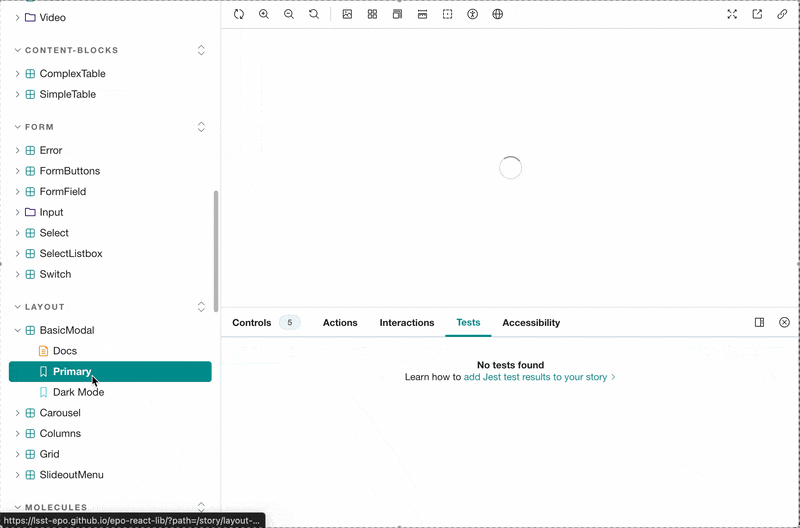Switch to the Accessibility tab
This screenshot has width=800, height=528.
[531, 322]
